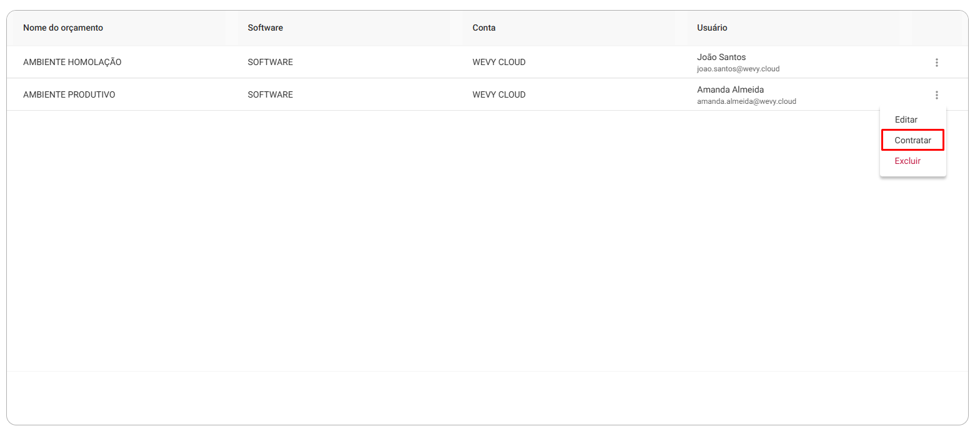
Task: Click SOFTWARE cell in the HOMOLAÇÃO row
Action: [x=270, y=63]
